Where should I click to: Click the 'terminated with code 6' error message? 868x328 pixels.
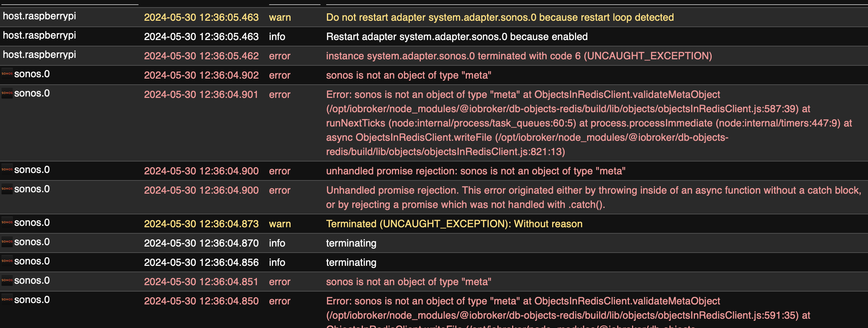[x=519, y=56]
